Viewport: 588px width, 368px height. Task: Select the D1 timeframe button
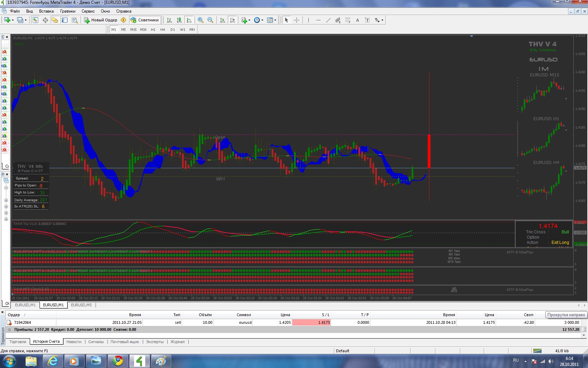point(173,30)
